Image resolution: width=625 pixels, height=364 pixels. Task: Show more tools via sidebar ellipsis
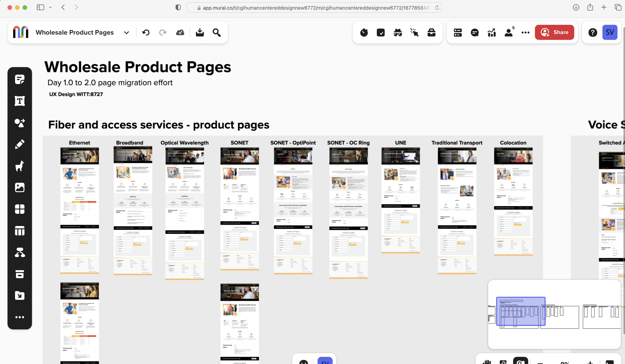point(19,317)
